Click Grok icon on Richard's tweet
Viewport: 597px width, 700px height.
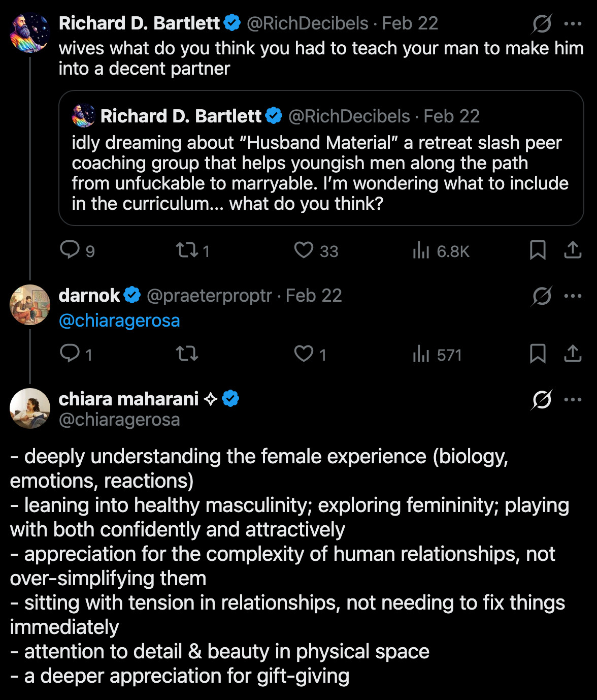542,23
